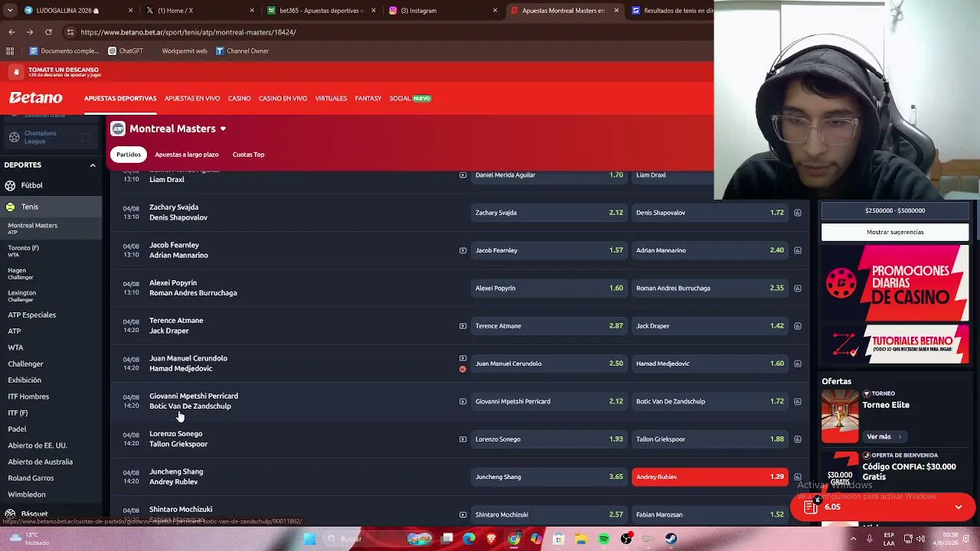The height and width of the screenshot is (551, 980).
Task: Open Casino in the top menu
Action: point(239,99)
